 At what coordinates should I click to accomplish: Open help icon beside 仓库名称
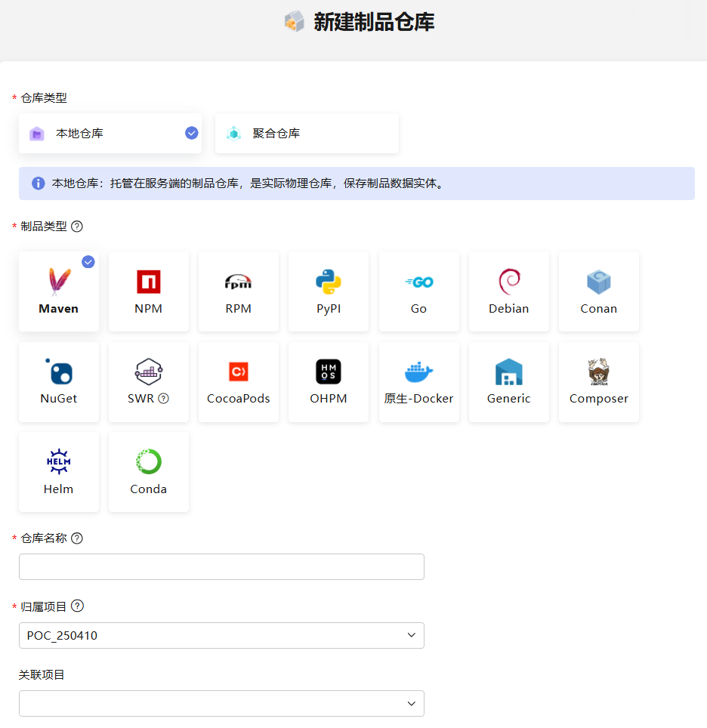pos(77,538)
